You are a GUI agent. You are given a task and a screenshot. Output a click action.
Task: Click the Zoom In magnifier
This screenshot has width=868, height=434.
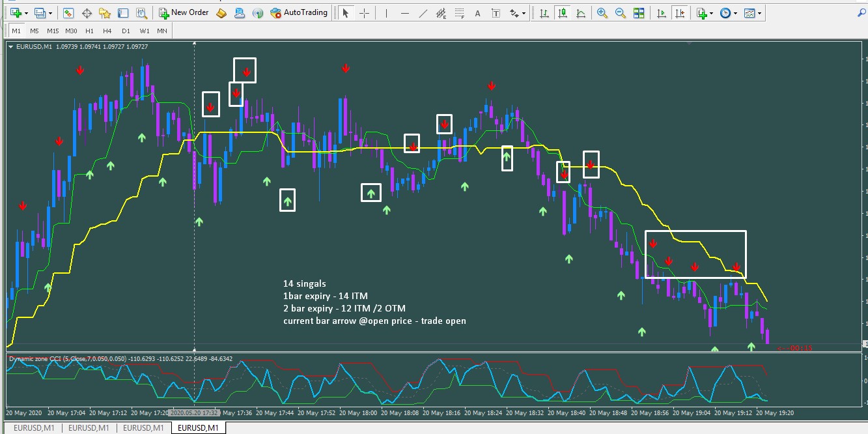tap(602, 13)
